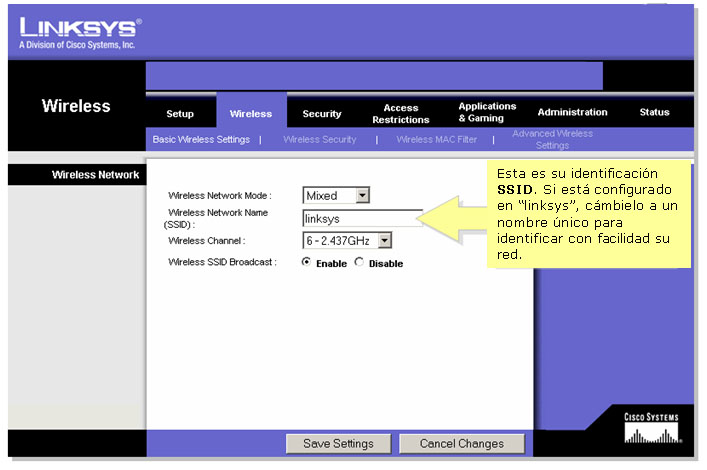This screenshot has width=707, height=470.
Task: Go to Wireless Security subtab
Action: [x=320, y=140]
